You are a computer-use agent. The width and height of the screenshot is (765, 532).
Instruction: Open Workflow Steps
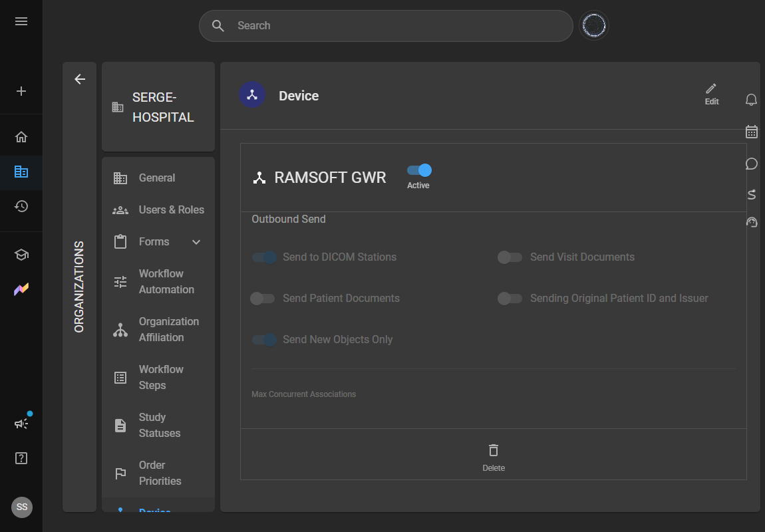[158, 378]
